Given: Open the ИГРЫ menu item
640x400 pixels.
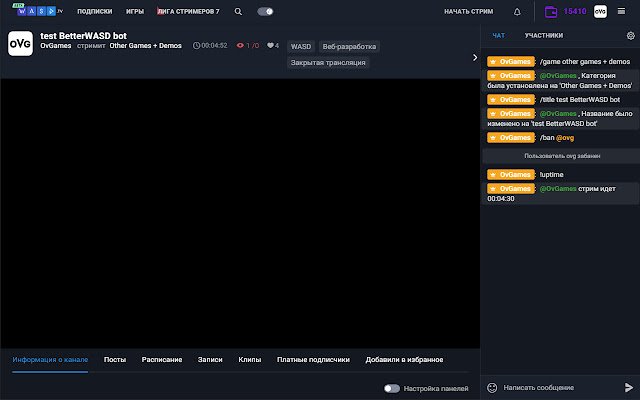Looking at the screenshot, I should pyautogui.click(x=135, y=11).
